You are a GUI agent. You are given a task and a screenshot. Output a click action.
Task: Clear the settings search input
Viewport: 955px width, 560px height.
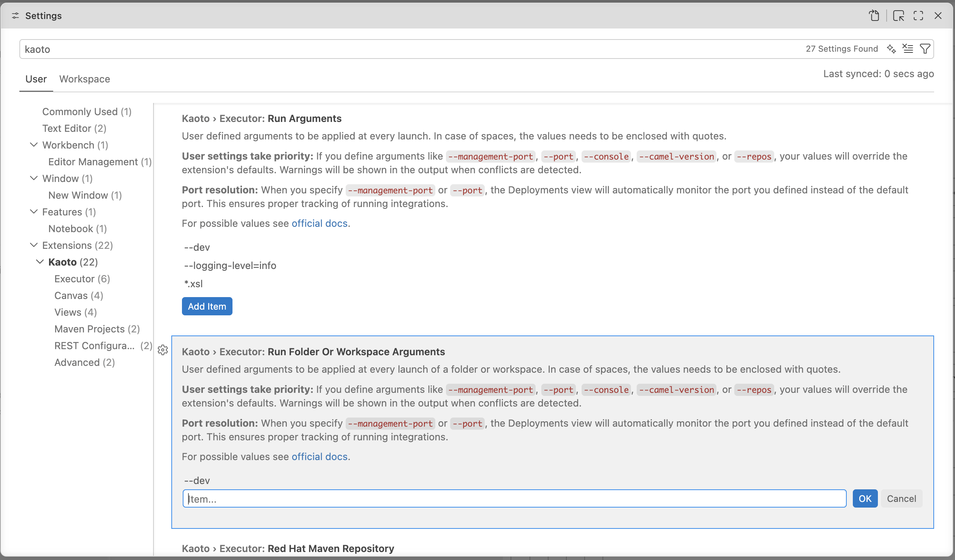(x=908, y=49)
